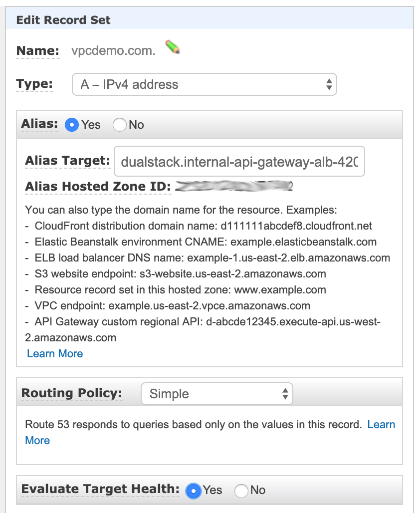
Task: Click the green pencil edit name icon
Action: tap(173, 47)
